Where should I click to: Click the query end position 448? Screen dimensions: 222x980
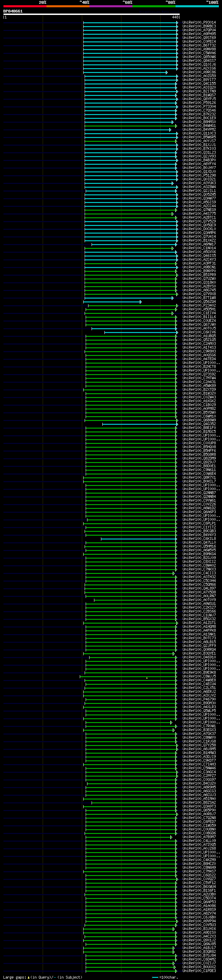pos(175,17)
